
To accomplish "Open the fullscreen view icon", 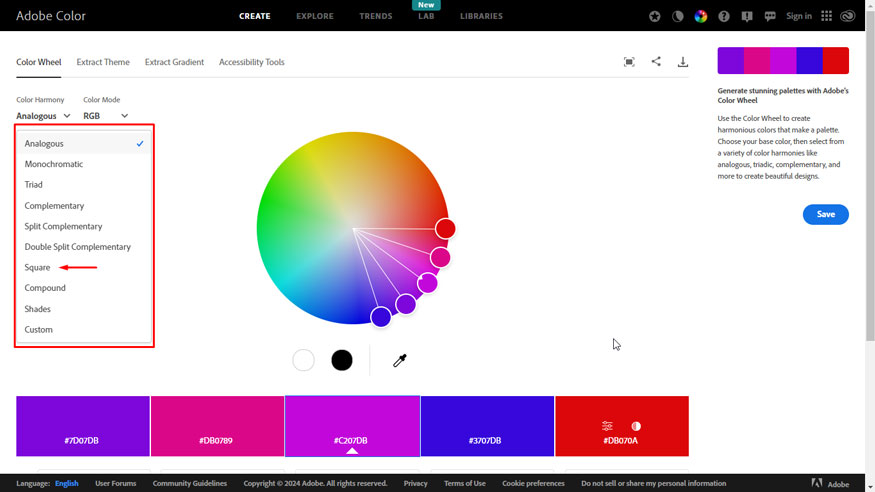I will click(629, 62).
